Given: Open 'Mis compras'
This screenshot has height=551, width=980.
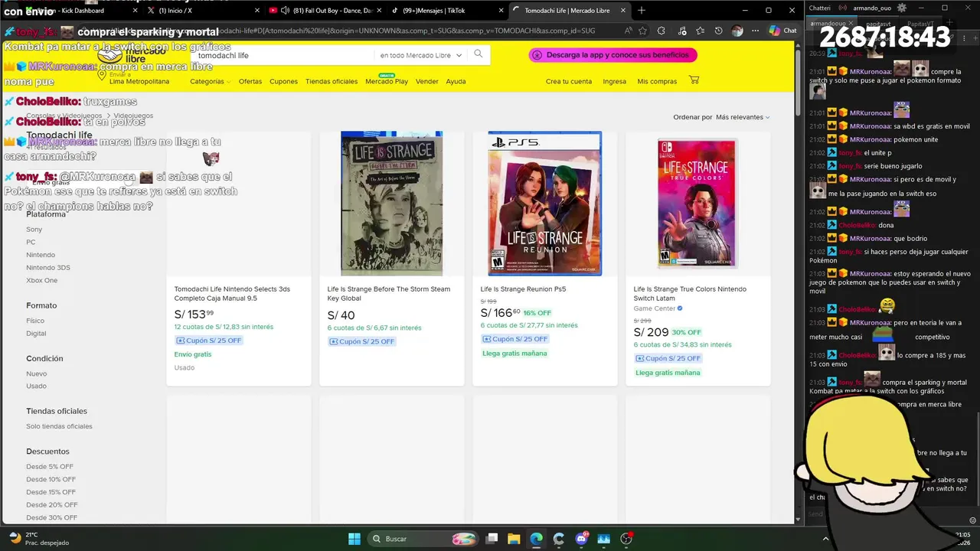Looking at the screenshot, I should [x=657, y=81].
